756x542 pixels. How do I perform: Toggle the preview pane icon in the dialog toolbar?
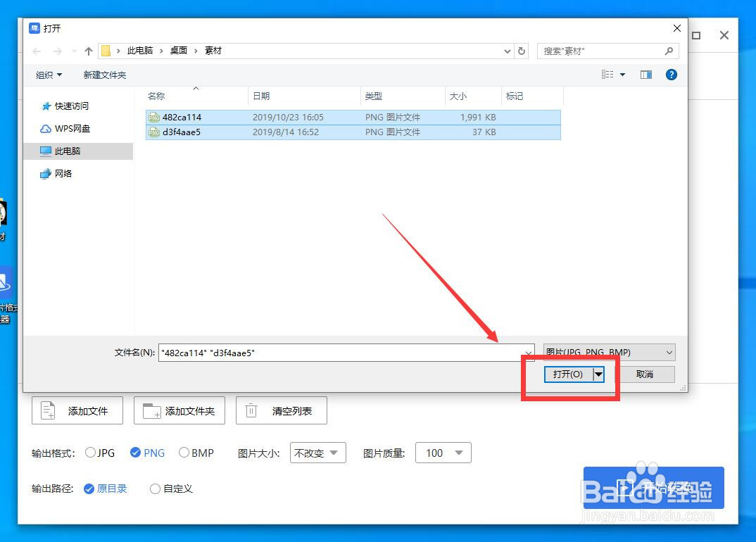tap(645, 74)
